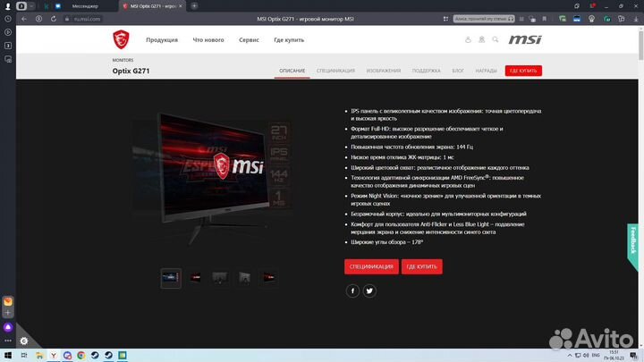Switch to the Мессенджер browser tab
This screenshot has width=644, height=362.
point(85,6)
